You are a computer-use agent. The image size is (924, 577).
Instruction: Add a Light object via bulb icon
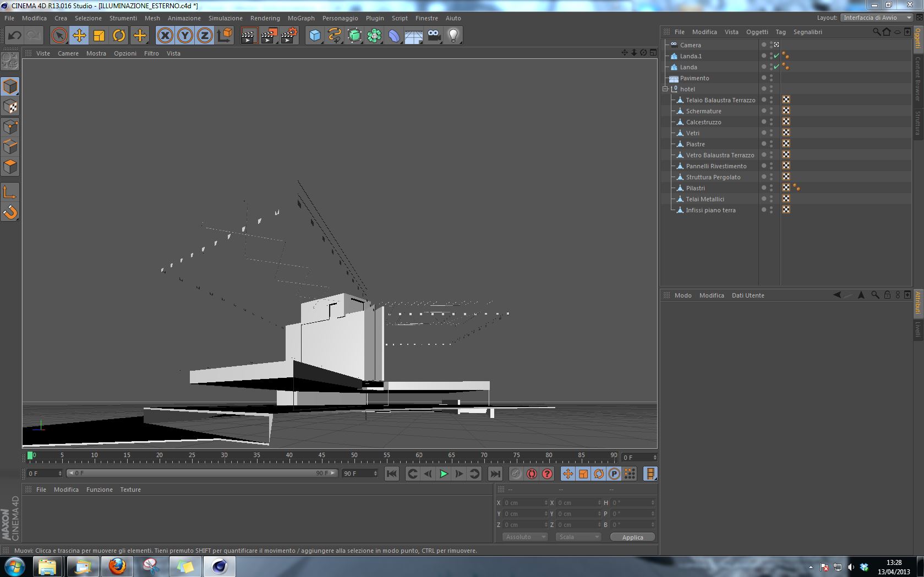point(453,36)
